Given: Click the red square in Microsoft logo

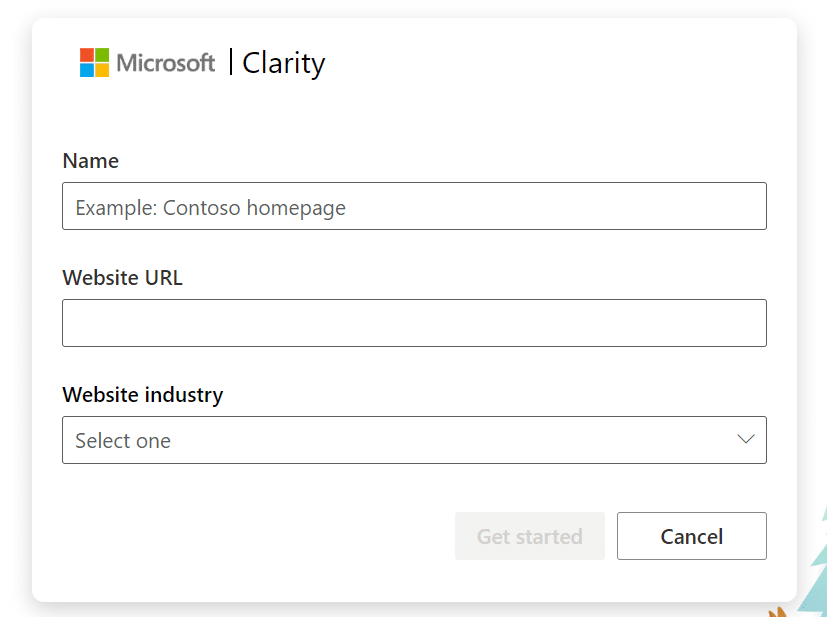Looking at the screenshot, I should 86,55.
